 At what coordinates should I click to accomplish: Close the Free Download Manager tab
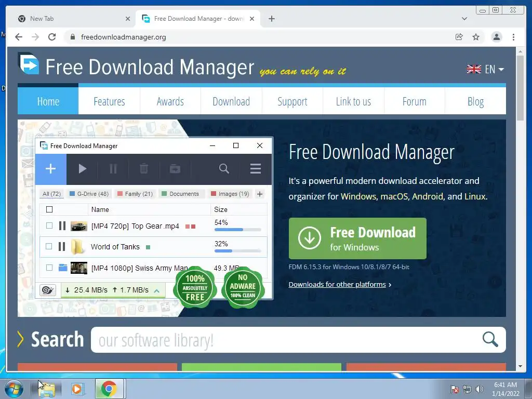click(x=252, y=19)
